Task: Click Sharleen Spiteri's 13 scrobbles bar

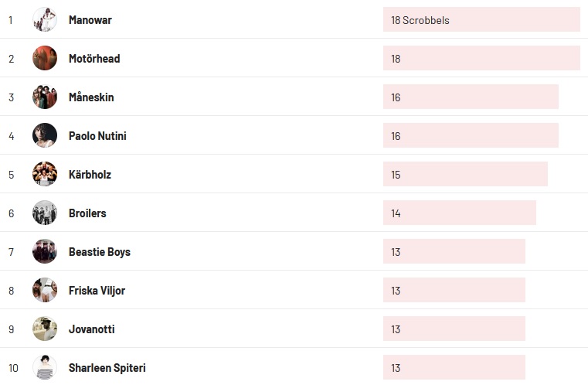Action: click(454, 368)
